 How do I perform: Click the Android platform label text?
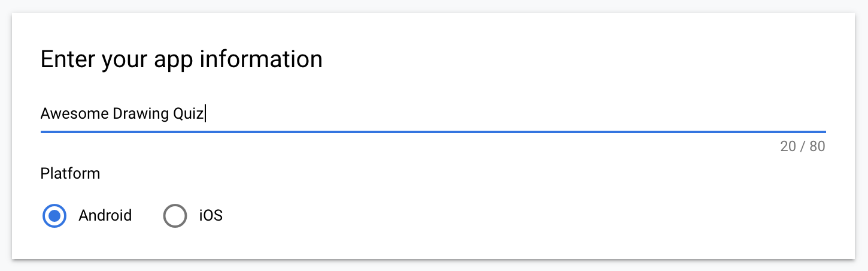pos(105,216)
